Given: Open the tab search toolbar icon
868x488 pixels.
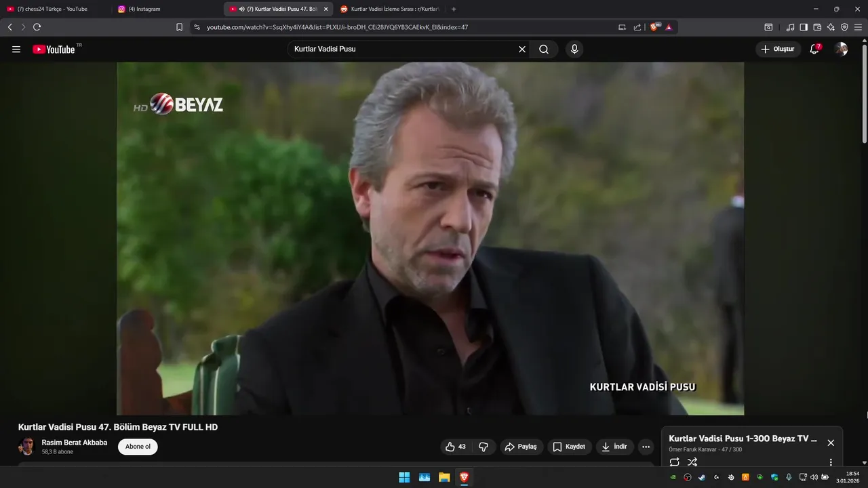Looking at the screenshot, I should tap(768, 27).
